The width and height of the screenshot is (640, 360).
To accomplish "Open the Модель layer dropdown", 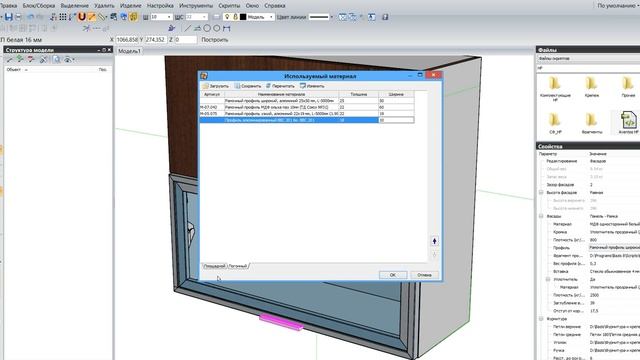I will tap(271, 17).
